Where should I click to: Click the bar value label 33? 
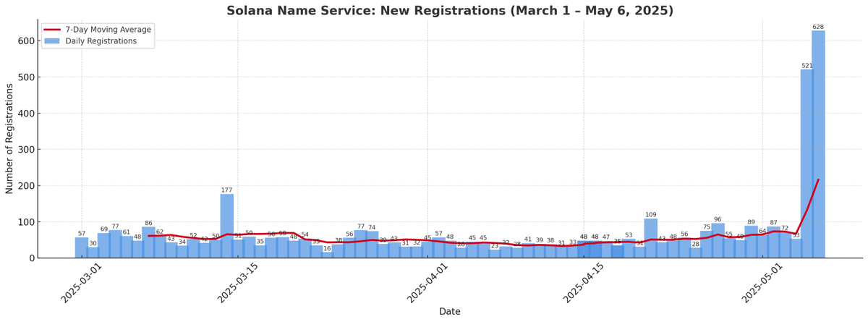coord(573,242)
